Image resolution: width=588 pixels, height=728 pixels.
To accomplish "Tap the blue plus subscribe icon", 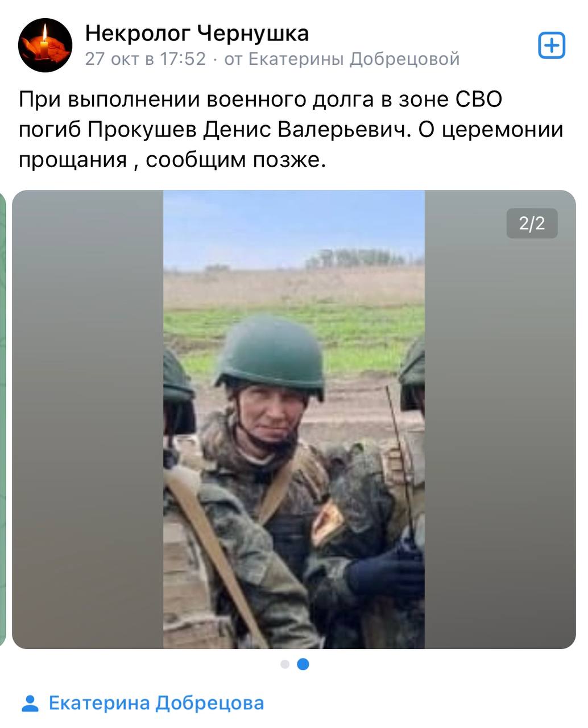I will point(551,45).
